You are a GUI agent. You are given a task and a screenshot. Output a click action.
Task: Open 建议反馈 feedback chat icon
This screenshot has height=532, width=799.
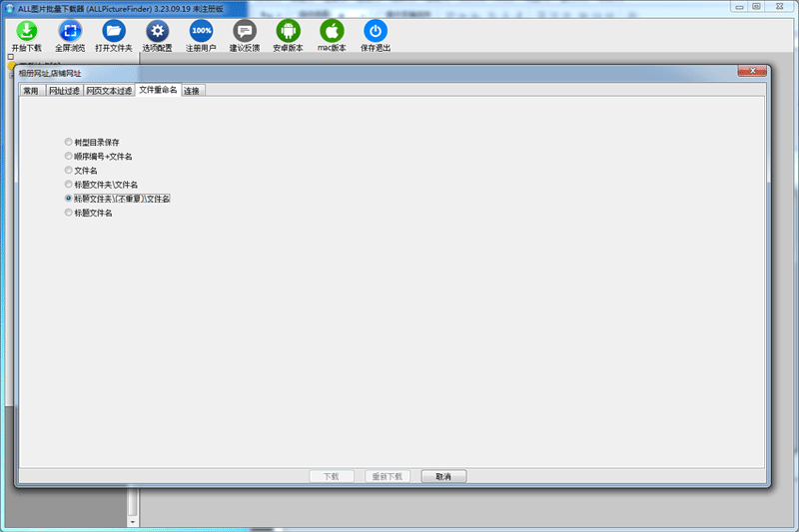[245, 30]
